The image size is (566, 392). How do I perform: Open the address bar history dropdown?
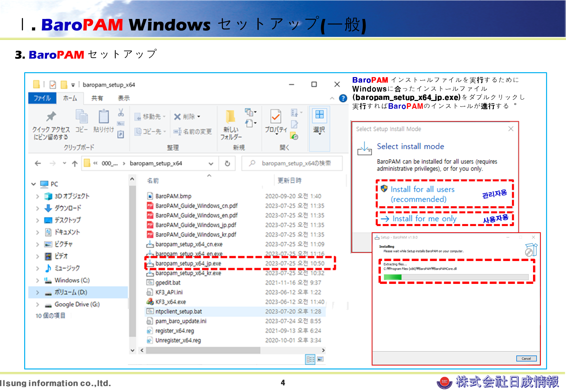coord(211,164)
